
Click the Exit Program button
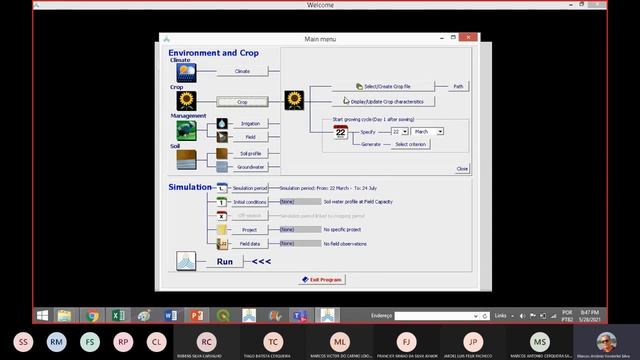322,280
